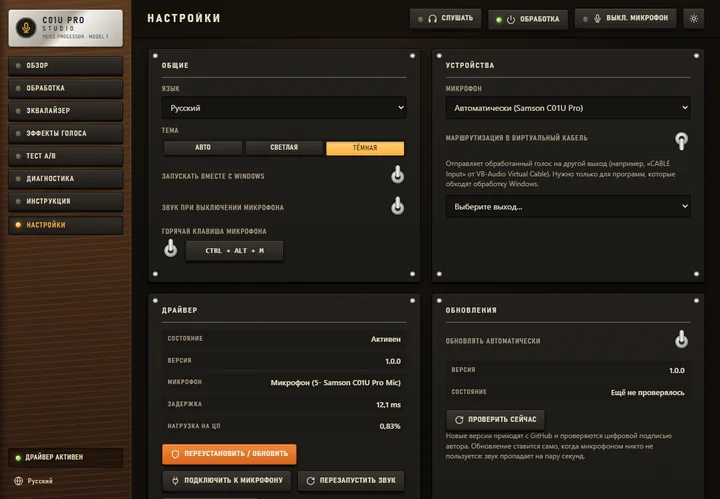Click Проверить сейчас button

point(495,420)
